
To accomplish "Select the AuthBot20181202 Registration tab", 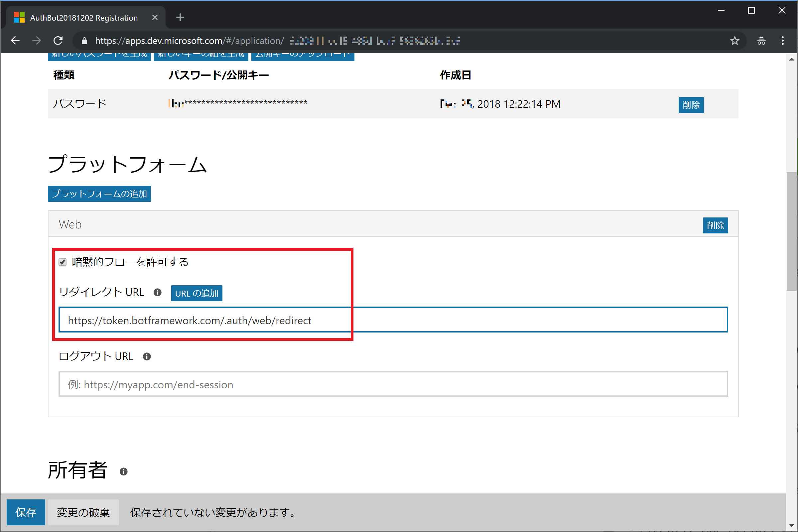I will (84, 18).
